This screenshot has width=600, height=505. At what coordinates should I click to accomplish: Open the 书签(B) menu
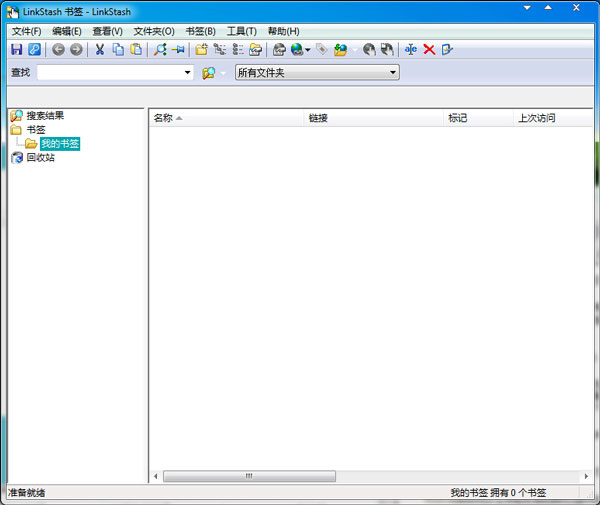200,31
